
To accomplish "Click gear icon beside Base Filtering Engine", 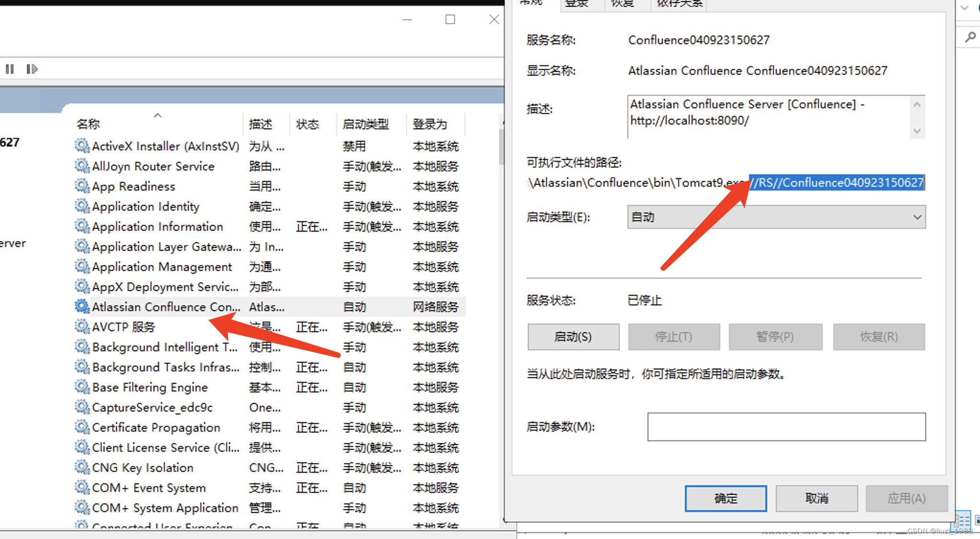I will (82, 387).
